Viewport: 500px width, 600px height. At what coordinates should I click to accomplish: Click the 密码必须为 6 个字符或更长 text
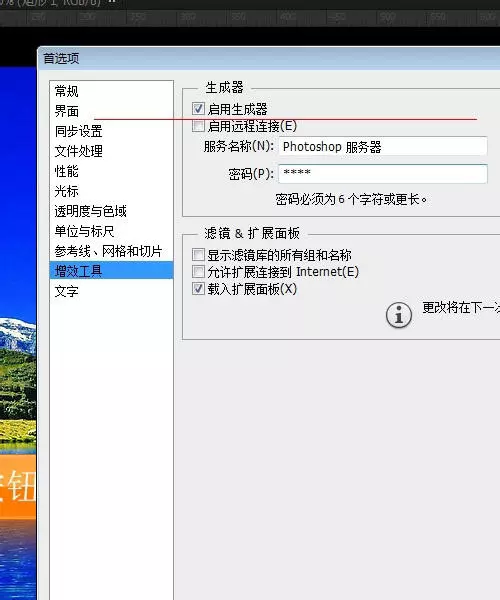(351, 199)
